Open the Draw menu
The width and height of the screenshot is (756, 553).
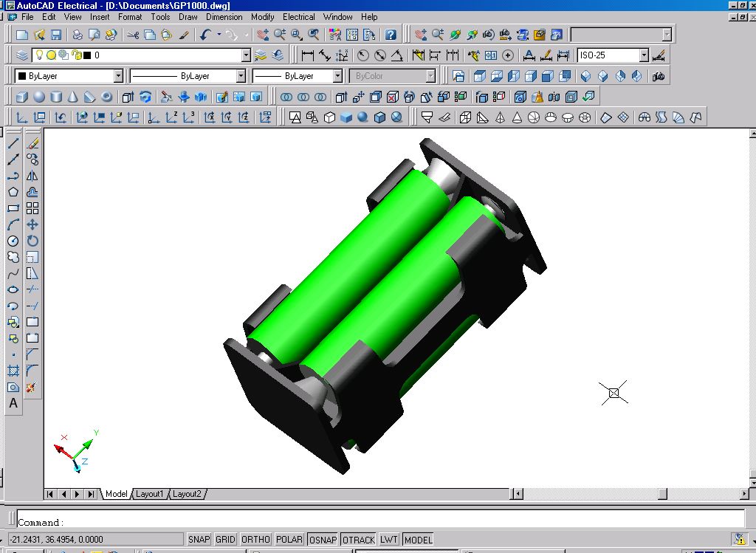point(188,17)
